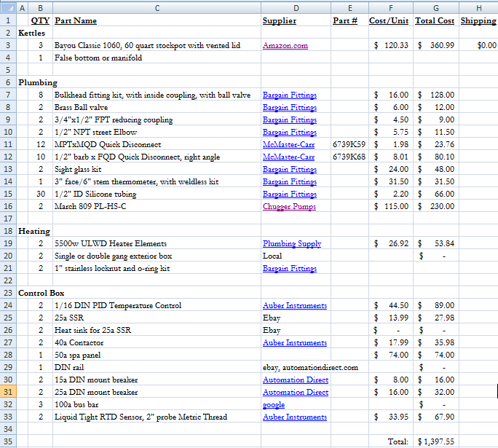Viewport: 498px width, 448px height.
Task: Open the google link for 100a bus bar
Action: pyautogui.click(x=274, y=405)
